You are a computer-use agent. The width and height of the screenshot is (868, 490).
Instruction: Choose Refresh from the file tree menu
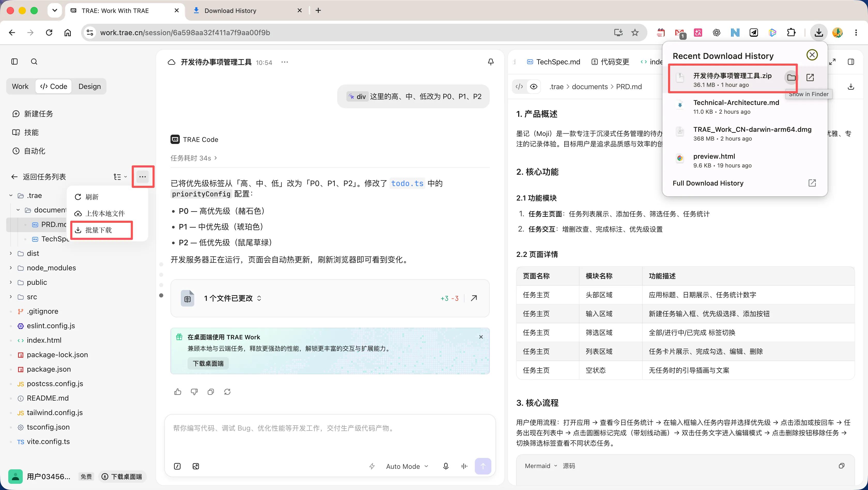click(x=108, y=197)
